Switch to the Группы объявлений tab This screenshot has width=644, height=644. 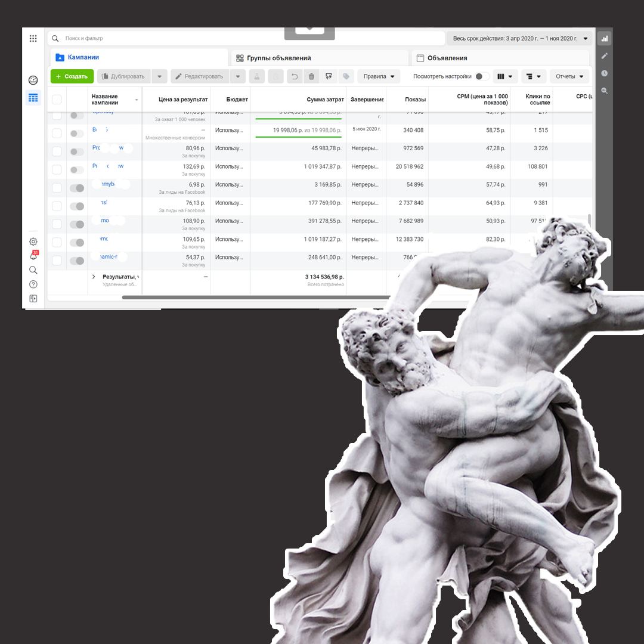point(320,58)
